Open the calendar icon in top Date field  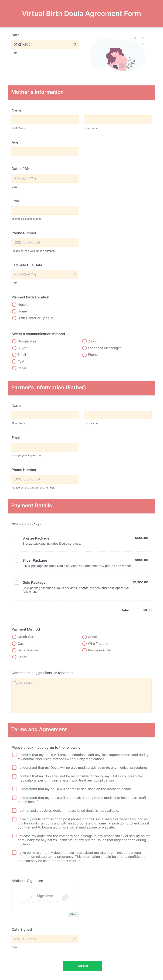tap(74, 45)
